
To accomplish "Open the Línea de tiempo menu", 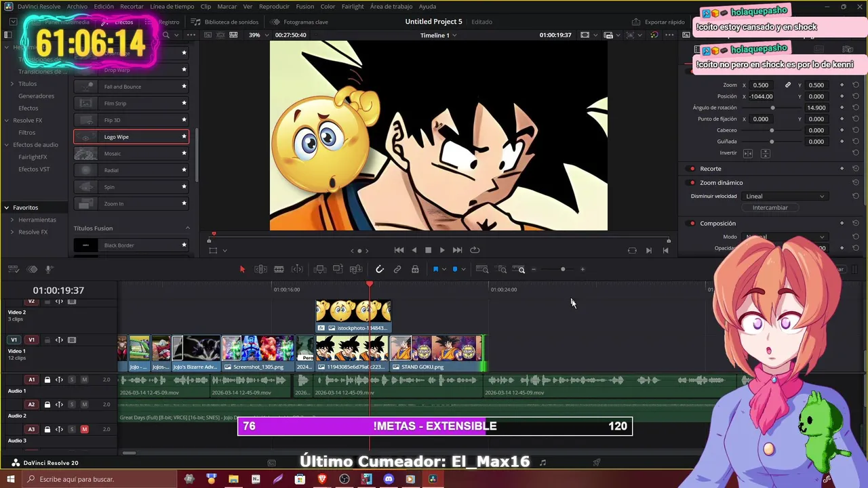I will 172,7.
